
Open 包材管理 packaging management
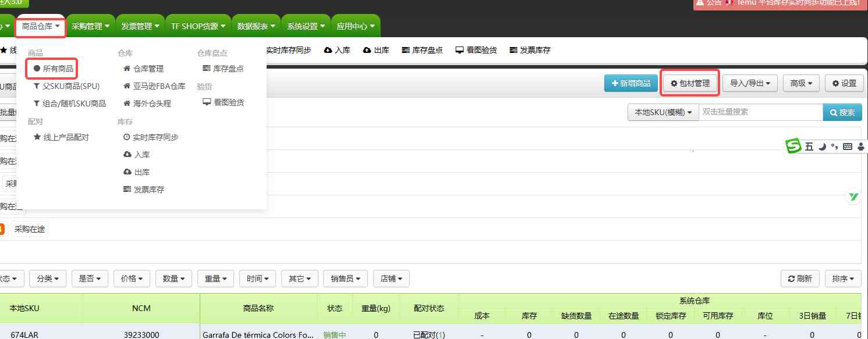690,83
